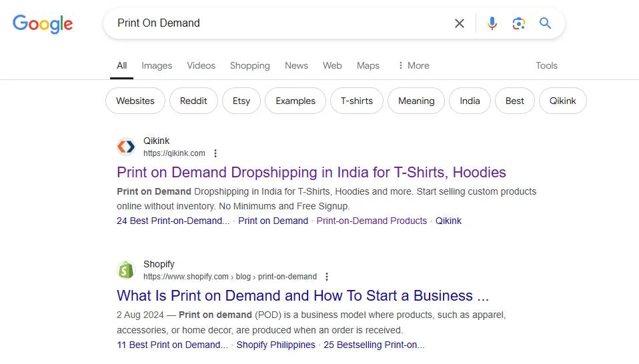This screenshot has height=364, width=639.
Task: Click the Shopify site favicon
Action: click(126, 270)
